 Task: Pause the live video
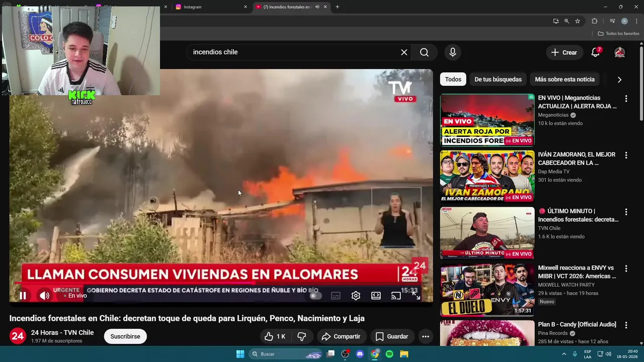coord(23,296)
